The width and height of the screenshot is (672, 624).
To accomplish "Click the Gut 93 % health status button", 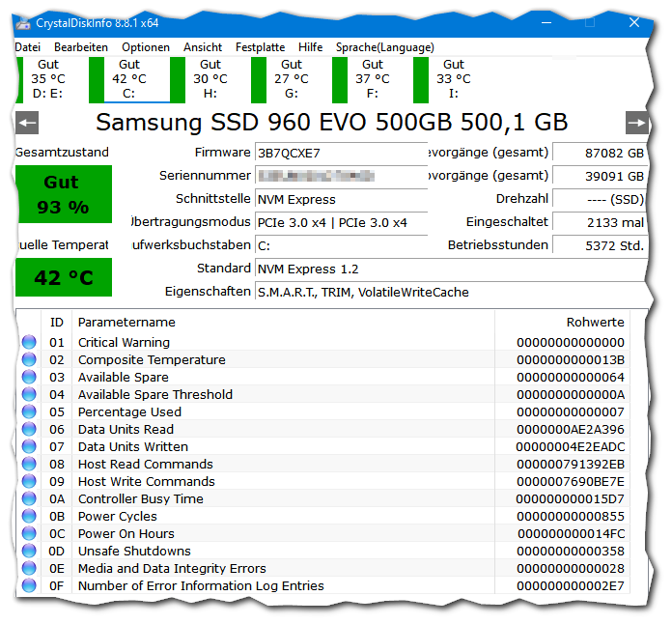I will 64,194.
